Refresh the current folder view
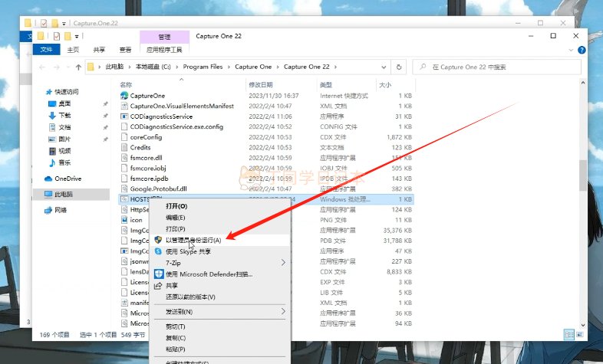 [x=399, y=67]
